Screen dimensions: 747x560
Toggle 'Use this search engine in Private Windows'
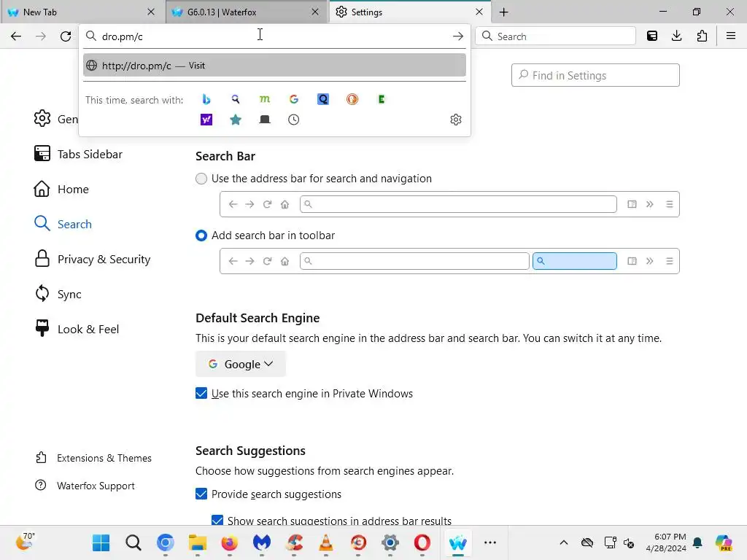click(x=201, y=393)
